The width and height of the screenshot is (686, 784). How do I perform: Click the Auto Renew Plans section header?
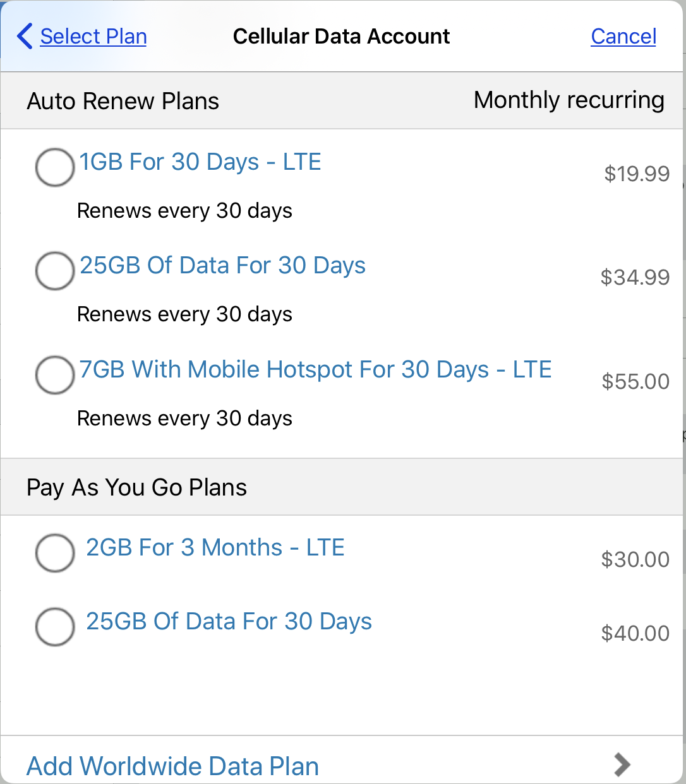point(123,101)
